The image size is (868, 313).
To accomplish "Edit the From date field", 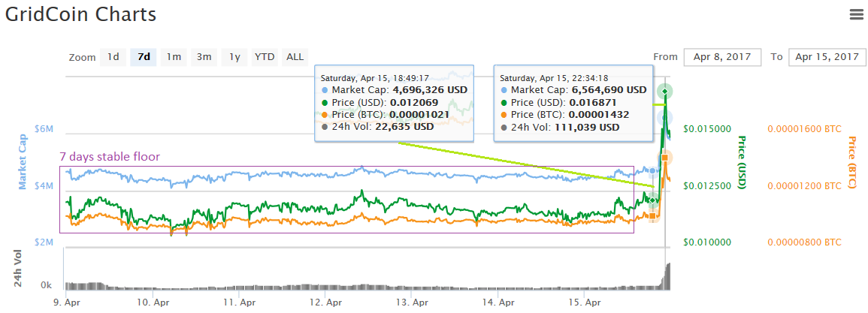I will tap(724, 57).
